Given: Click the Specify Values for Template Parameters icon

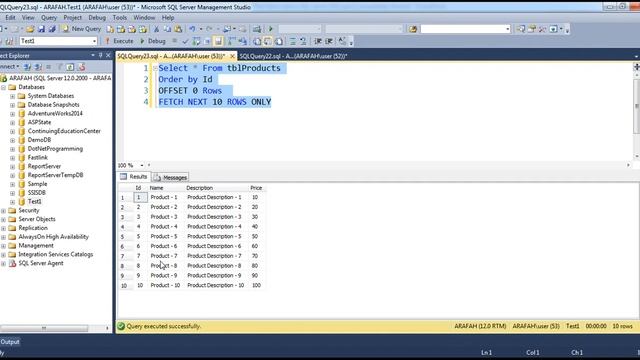Looking at the screenshot, I should [342, 41].
